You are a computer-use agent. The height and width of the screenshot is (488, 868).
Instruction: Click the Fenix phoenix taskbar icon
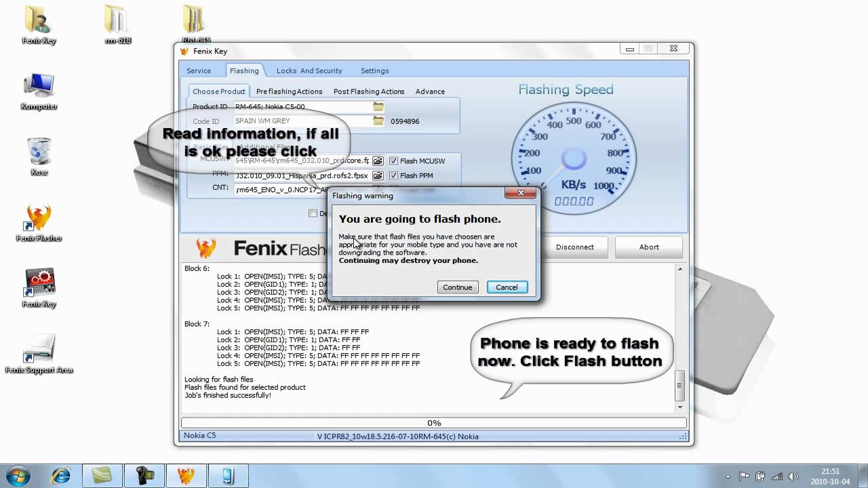tap(186, 476)
